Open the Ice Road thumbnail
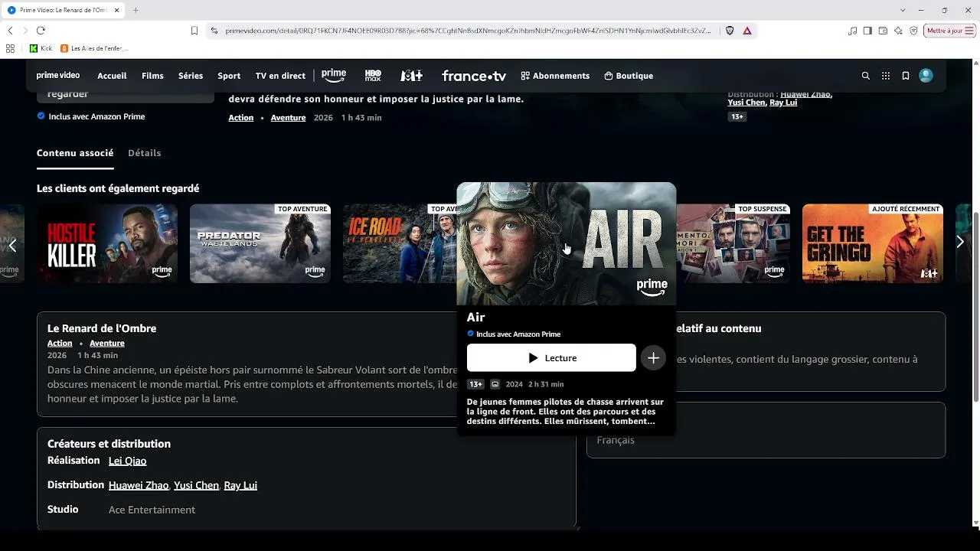 tap(400, 243)
